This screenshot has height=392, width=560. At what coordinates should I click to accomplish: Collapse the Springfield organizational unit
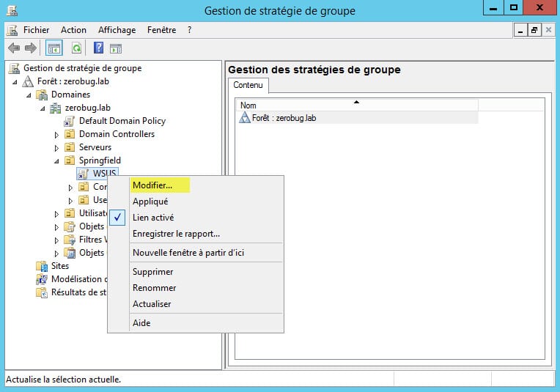(x=56, y=160)
